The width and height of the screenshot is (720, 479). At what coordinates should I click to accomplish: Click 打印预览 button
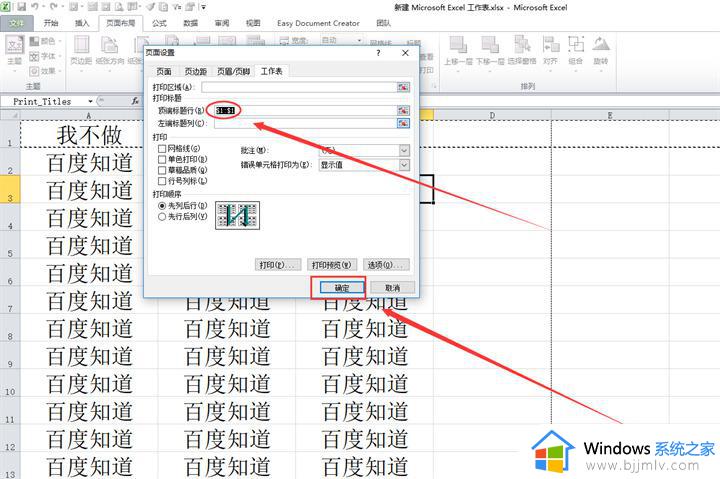(332, 265)
